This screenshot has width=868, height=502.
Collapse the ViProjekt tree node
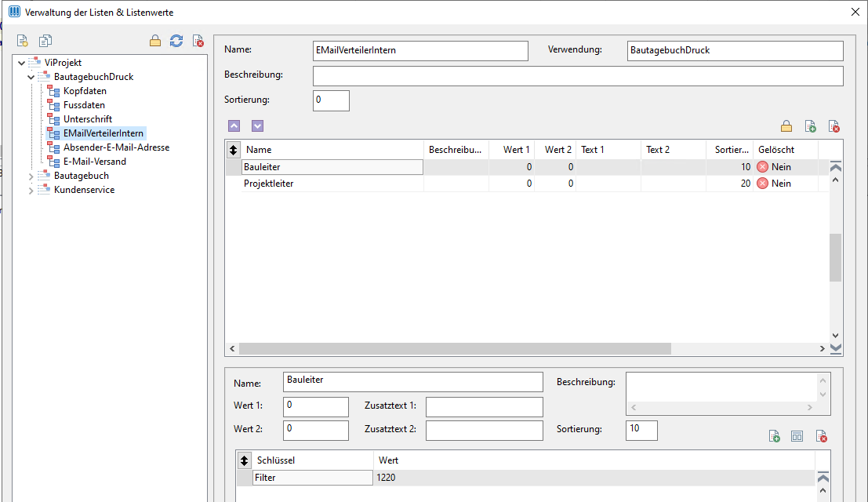pos(22,63)
